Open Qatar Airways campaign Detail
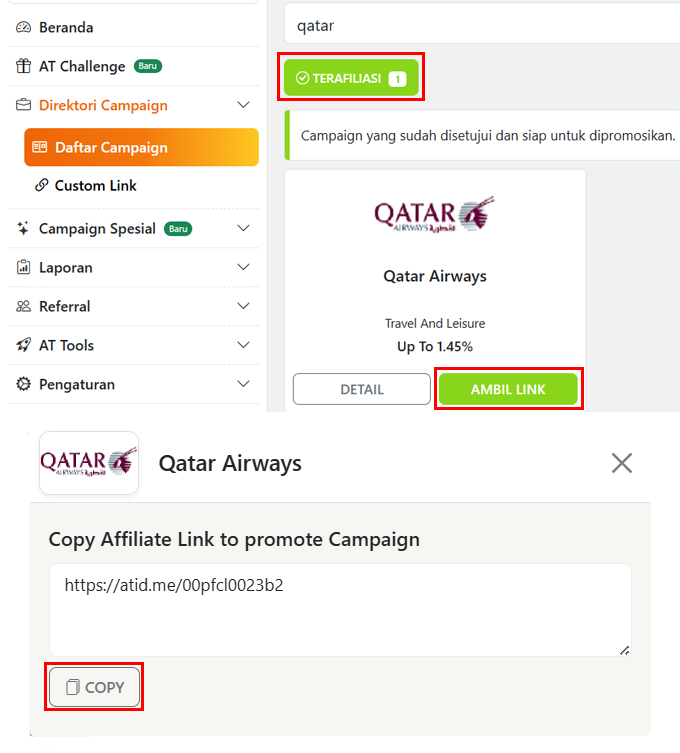Screen dimensions: 680x753 361,390
